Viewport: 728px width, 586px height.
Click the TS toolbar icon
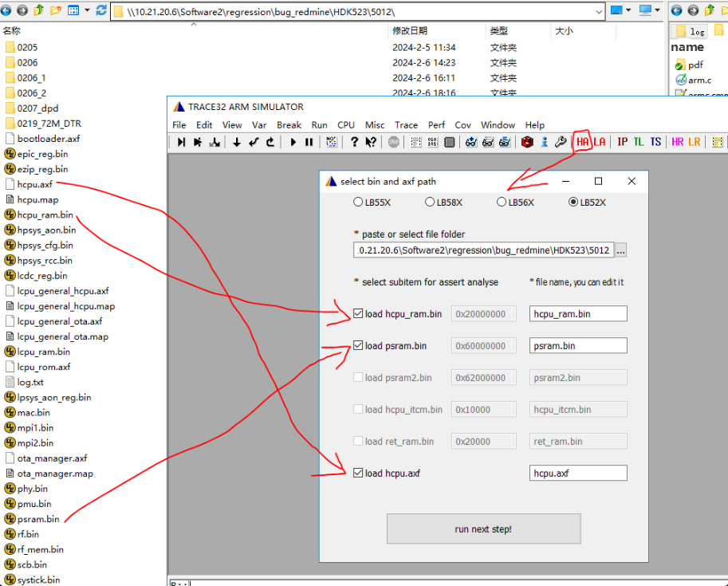click(655, 142)
